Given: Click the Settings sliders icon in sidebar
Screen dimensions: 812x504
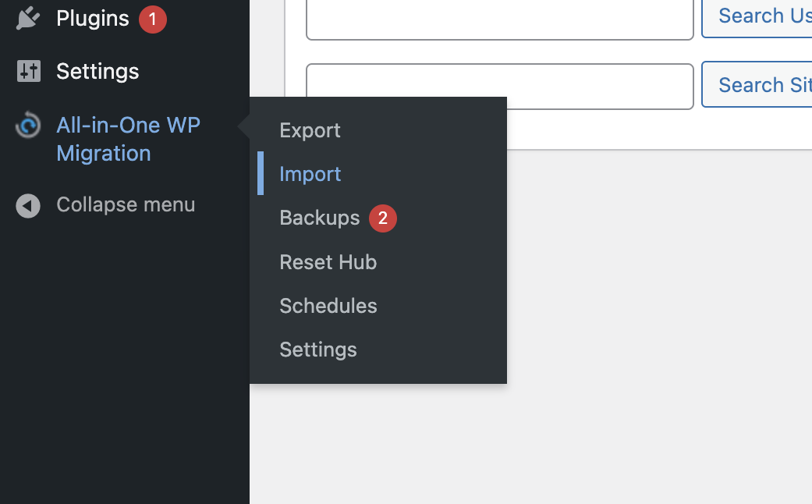Looking at the screenshot, I should tap(28, 72).
